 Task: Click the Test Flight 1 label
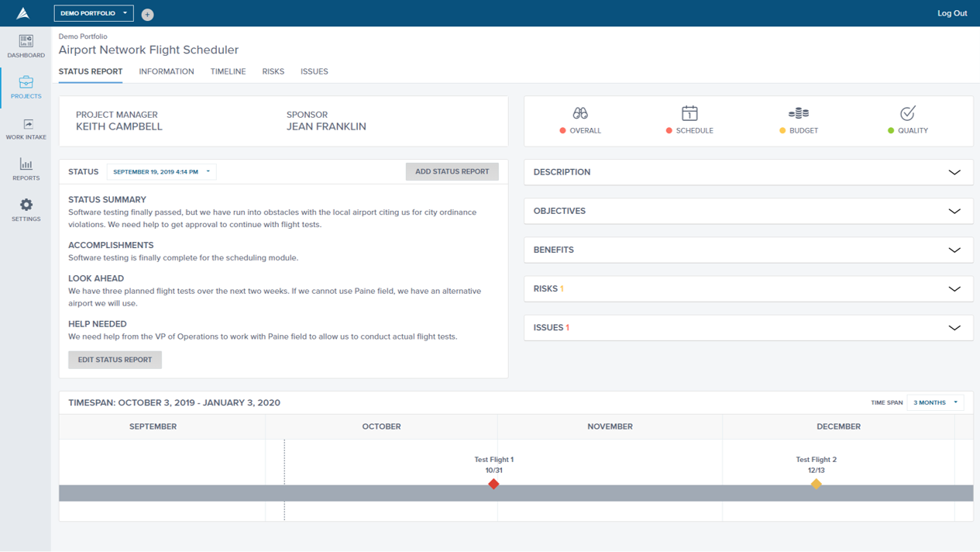493,460
